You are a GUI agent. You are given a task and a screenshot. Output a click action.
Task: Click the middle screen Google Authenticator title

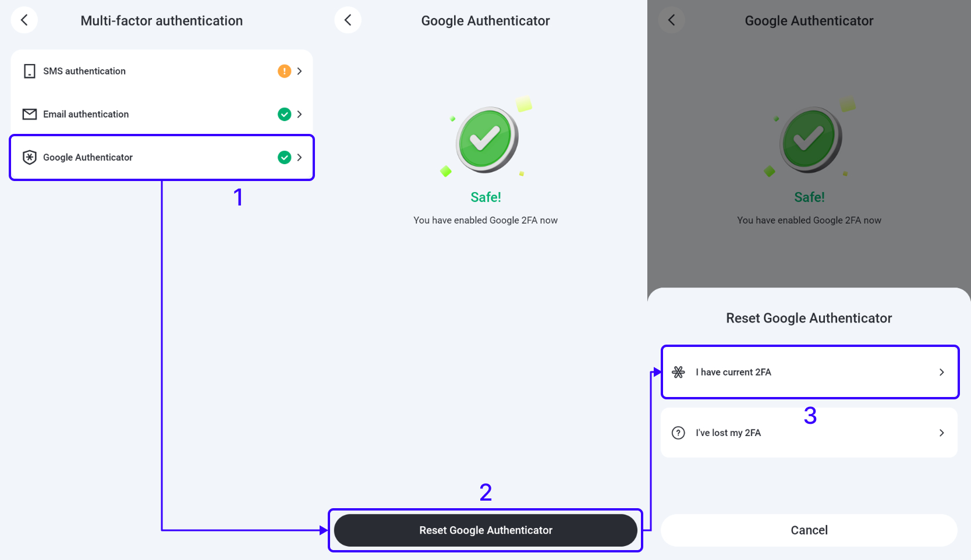(x=486, y=20)
